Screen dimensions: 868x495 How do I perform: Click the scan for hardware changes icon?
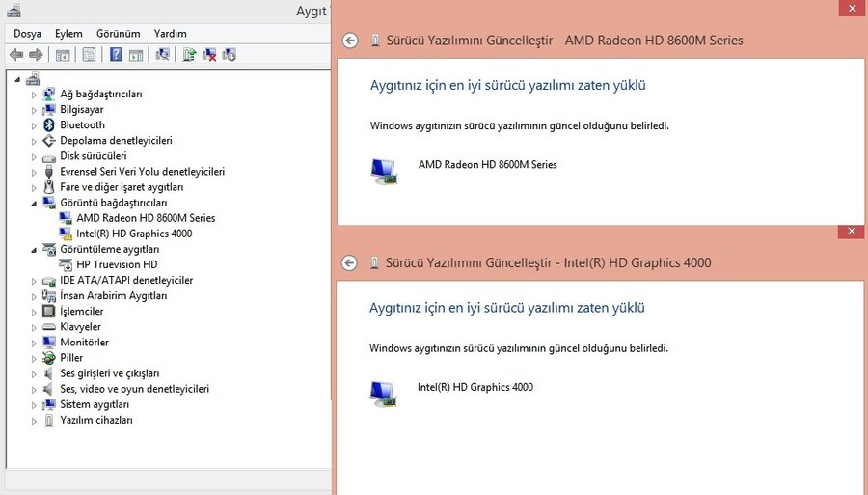coord(162,55)
